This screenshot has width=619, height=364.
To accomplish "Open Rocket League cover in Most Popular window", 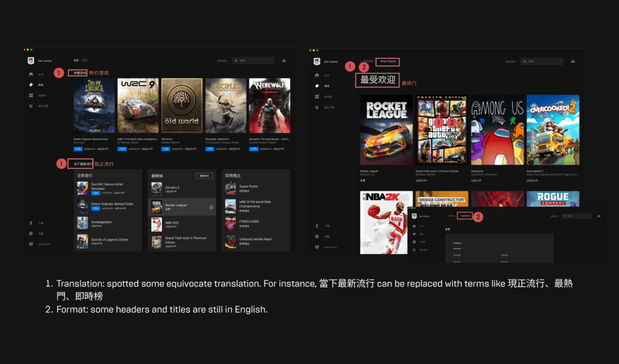I will point(386,130).
